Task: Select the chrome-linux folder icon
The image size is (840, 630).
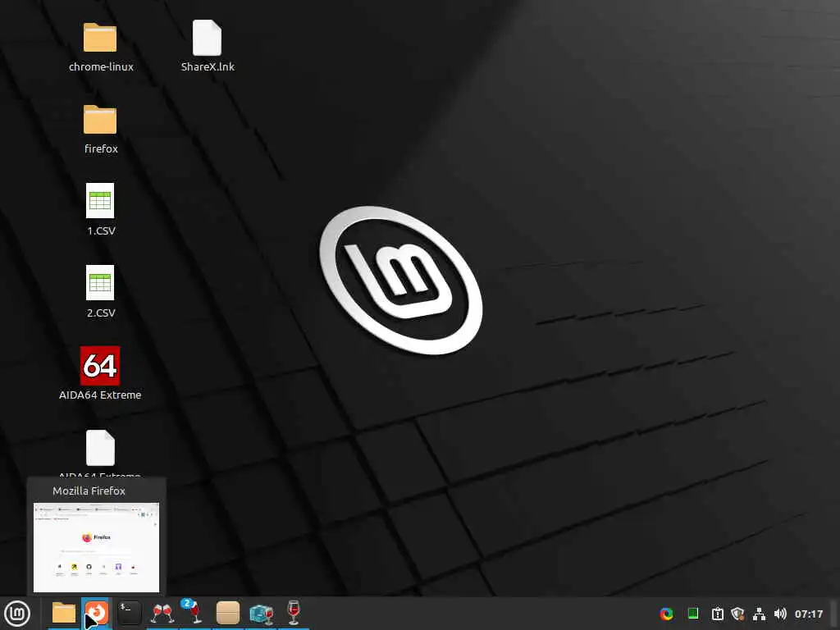Action: (100, 38)
